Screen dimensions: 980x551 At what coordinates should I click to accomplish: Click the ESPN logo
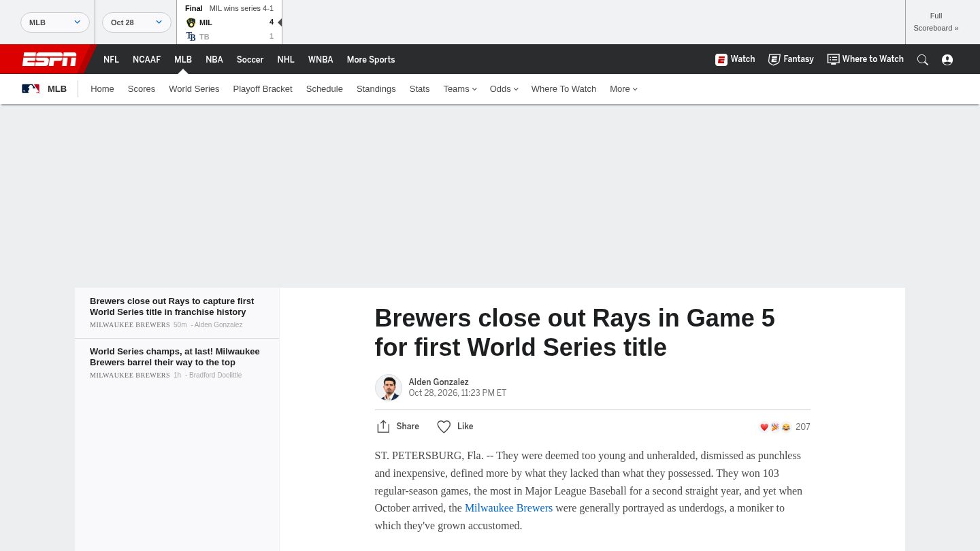[49, 59]
